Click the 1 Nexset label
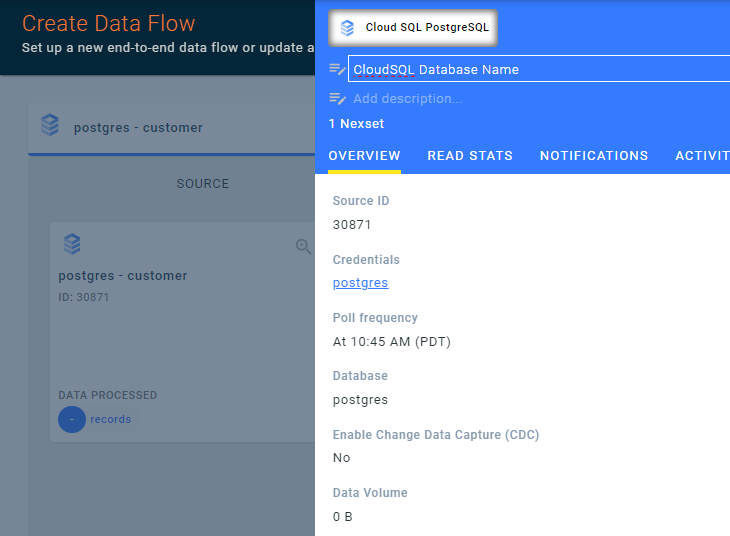Viewport: 730px width, 536px height. 356,124
